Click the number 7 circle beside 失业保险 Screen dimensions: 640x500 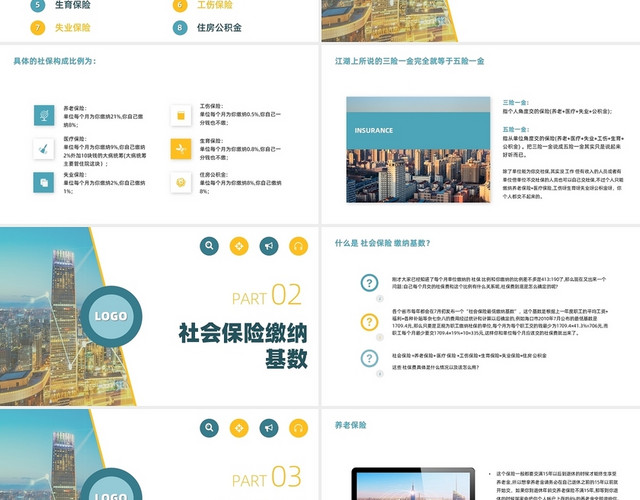[38, 28]
